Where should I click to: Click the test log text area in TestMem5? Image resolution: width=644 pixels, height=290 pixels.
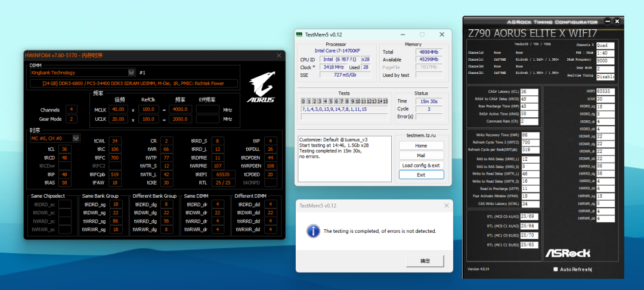[x=344, y=159]
